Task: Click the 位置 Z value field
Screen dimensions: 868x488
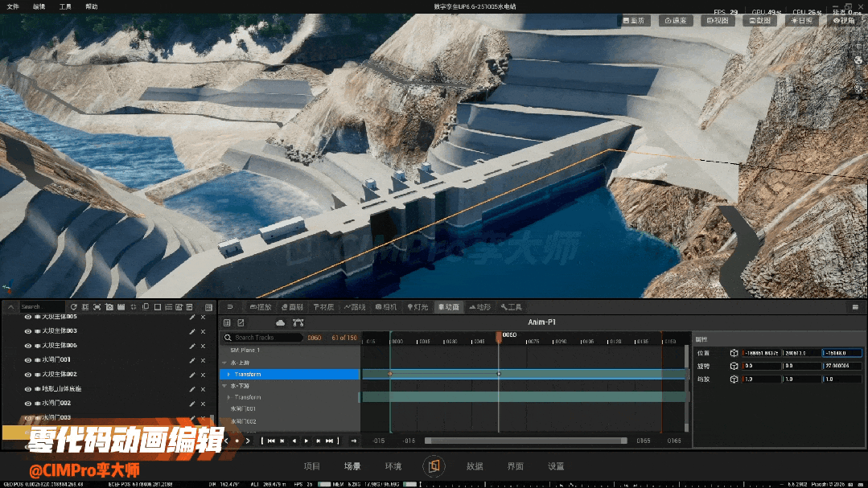Action: coord(842,352)
